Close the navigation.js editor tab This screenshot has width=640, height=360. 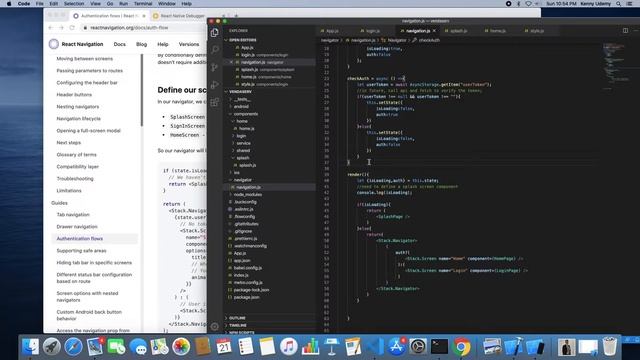(434, 31)
